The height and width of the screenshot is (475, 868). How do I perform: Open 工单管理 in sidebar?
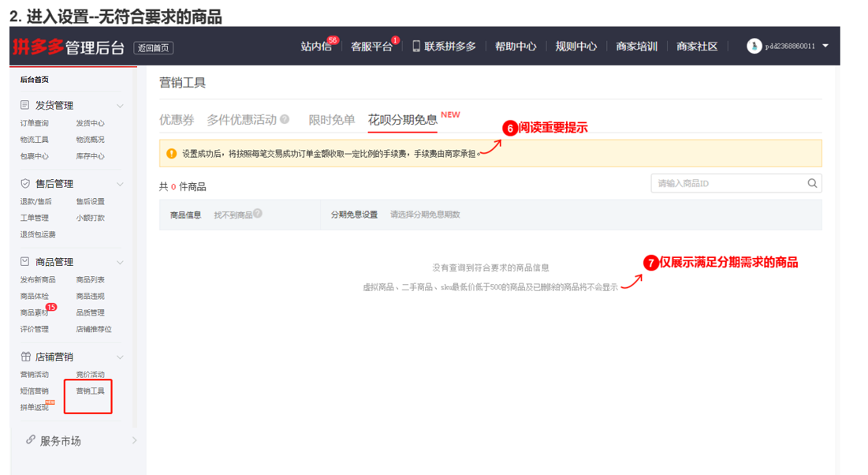35,218
